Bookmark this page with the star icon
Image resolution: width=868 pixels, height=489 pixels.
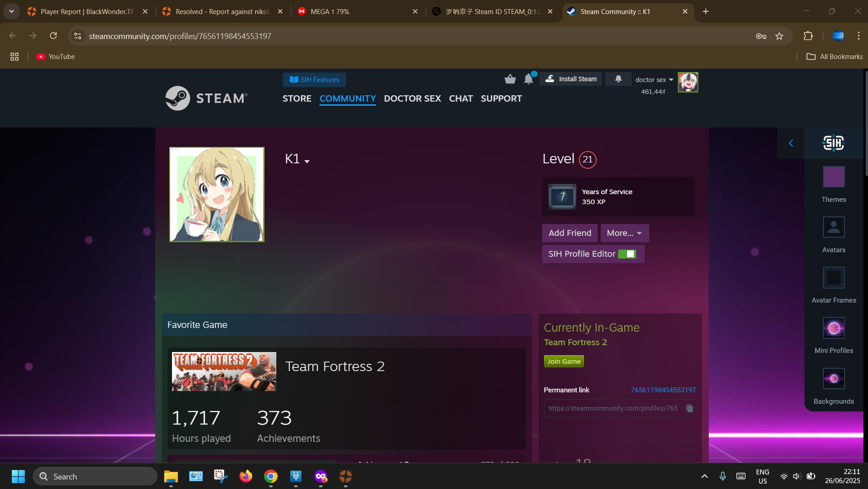(x=780, y=36)
